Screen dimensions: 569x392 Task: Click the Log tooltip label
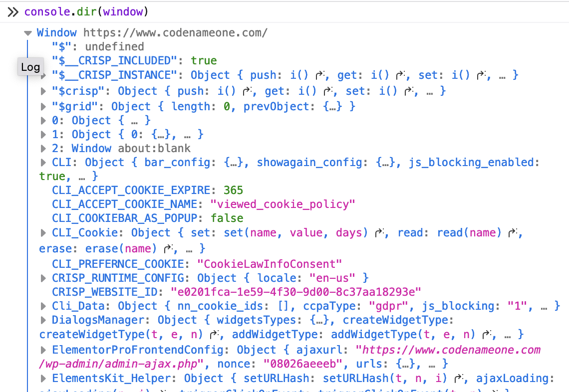[30, 67]
